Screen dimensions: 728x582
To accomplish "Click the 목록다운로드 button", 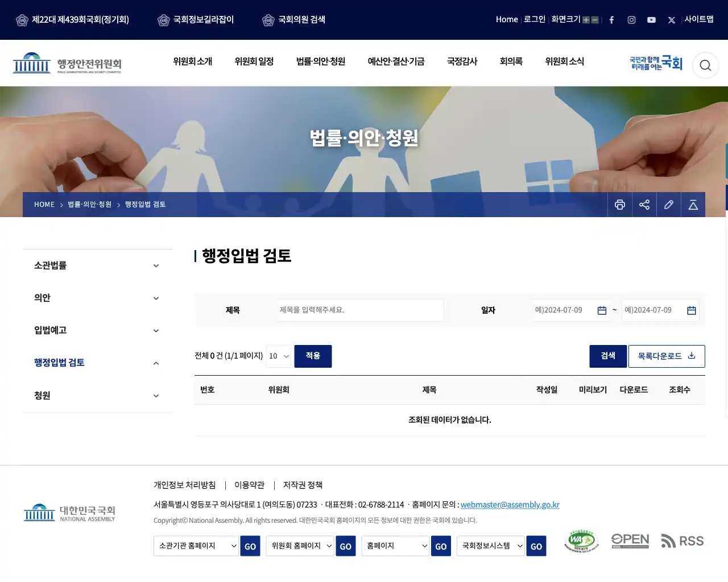I will pos(667,356).
